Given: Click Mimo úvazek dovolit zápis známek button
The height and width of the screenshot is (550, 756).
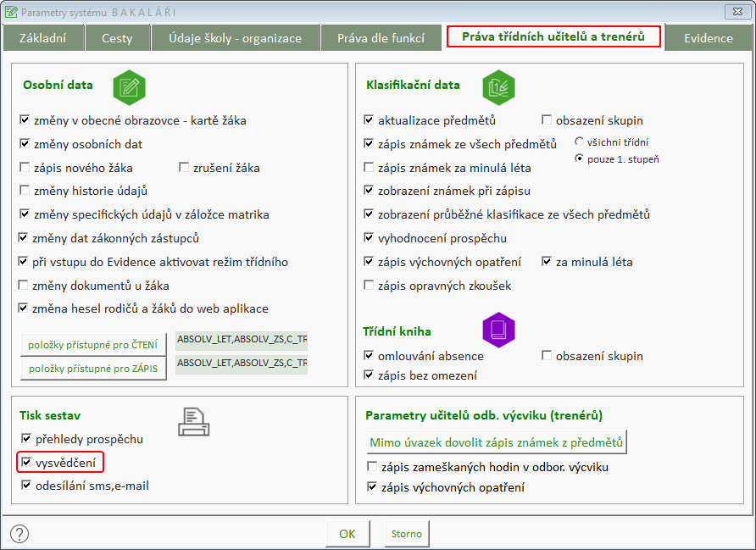Looking at the screenshot, I should tap(496, 442).
